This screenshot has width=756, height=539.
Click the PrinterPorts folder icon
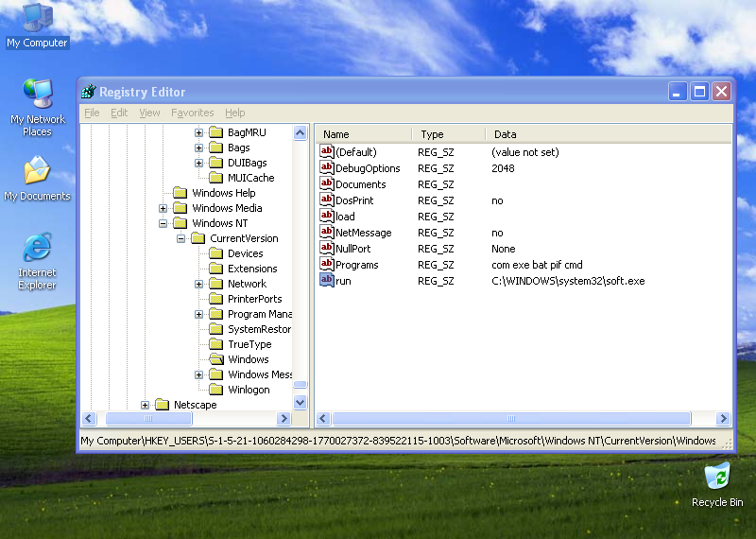coord(216,299)
